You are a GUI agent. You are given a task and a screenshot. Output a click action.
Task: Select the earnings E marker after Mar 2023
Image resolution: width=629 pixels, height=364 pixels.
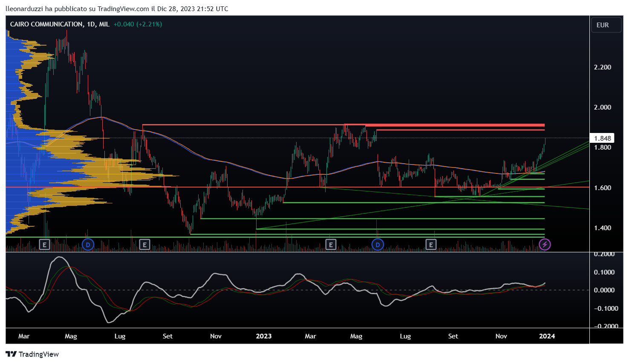coord(331,245)
